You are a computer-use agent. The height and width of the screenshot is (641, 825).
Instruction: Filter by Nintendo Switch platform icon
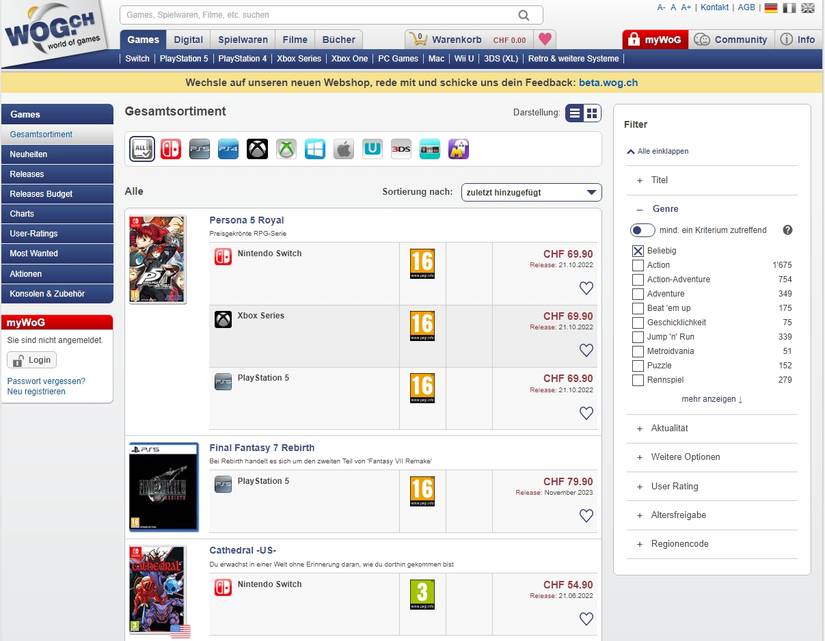pos(171,149)
